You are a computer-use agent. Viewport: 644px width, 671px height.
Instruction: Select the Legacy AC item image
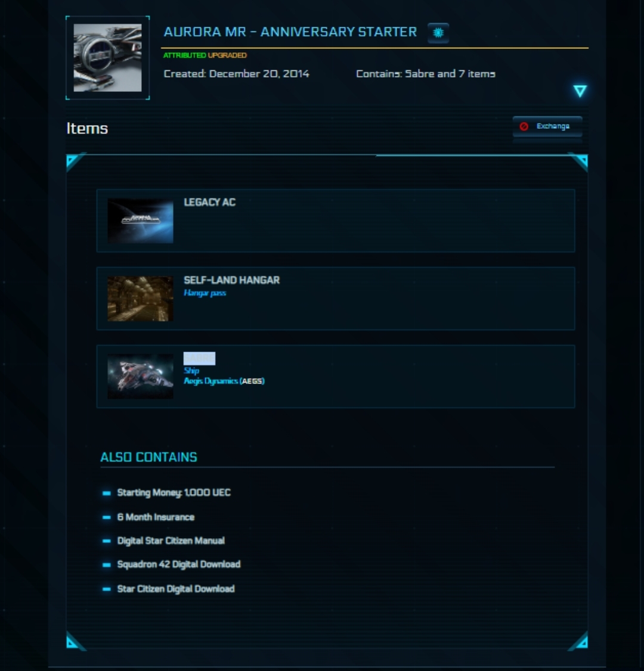click(141, 221)
